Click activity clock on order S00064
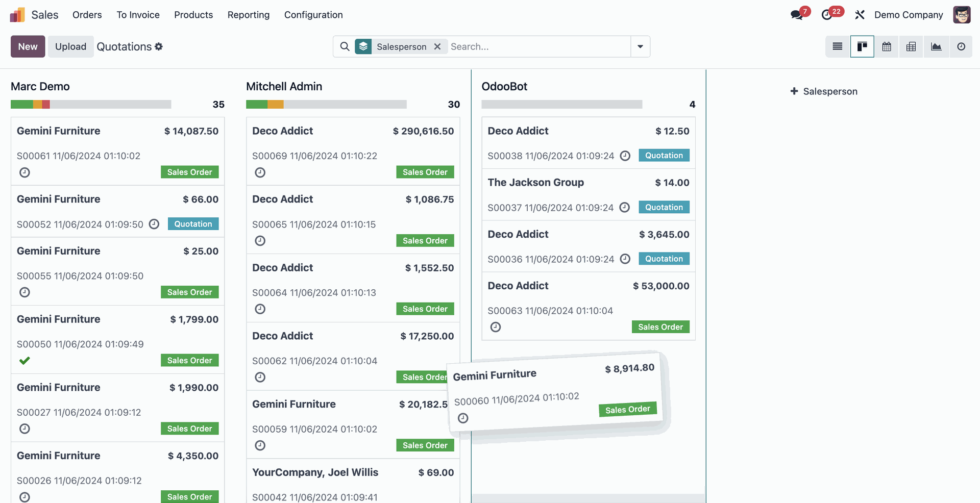The height and width of the screenshot is (503, 980). coord(260,309)
